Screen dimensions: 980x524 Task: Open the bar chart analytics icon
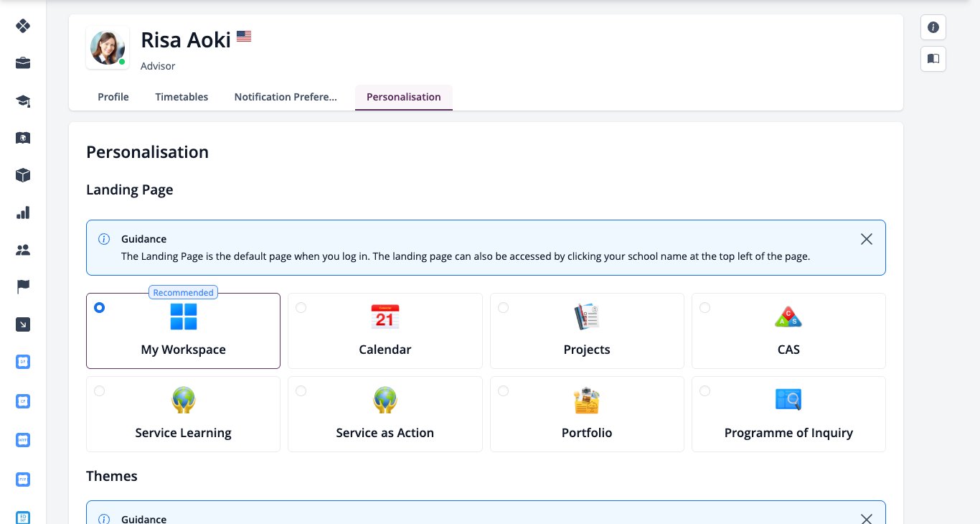click(23, 212)
